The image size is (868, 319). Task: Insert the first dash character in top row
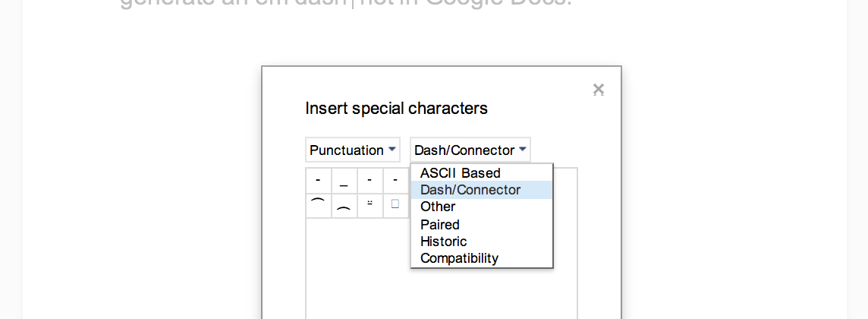[x=318, y=181]
